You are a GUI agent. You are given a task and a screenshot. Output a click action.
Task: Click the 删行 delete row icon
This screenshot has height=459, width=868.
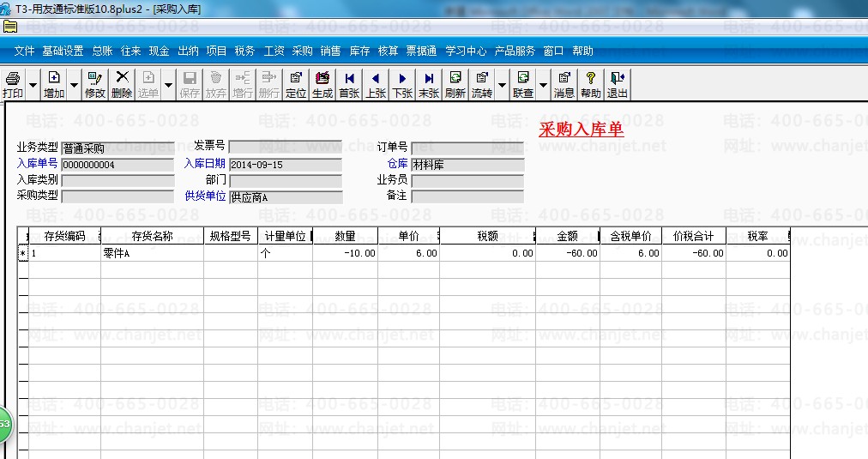pos(269,85)
